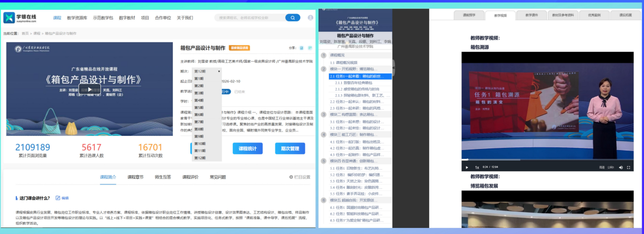
Task: Switch to the 课前预学 tab
Action: point(468,15)
